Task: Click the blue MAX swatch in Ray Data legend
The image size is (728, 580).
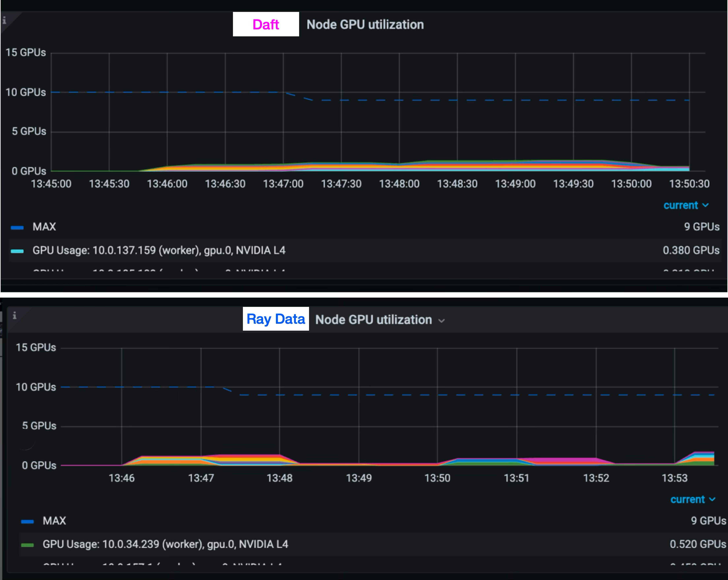Action: [27, 522]
